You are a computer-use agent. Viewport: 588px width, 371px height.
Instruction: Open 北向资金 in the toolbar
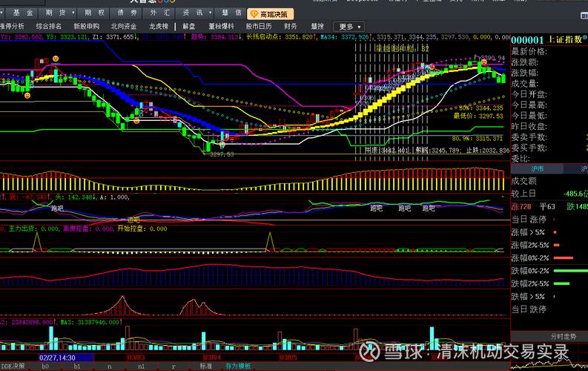(123, 27)
